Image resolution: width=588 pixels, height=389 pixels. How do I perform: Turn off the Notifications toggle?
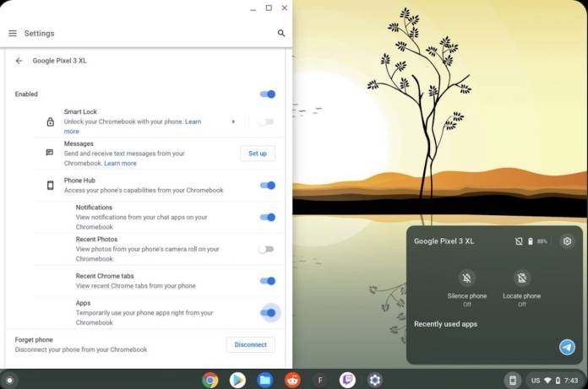[x=268, y=217]
